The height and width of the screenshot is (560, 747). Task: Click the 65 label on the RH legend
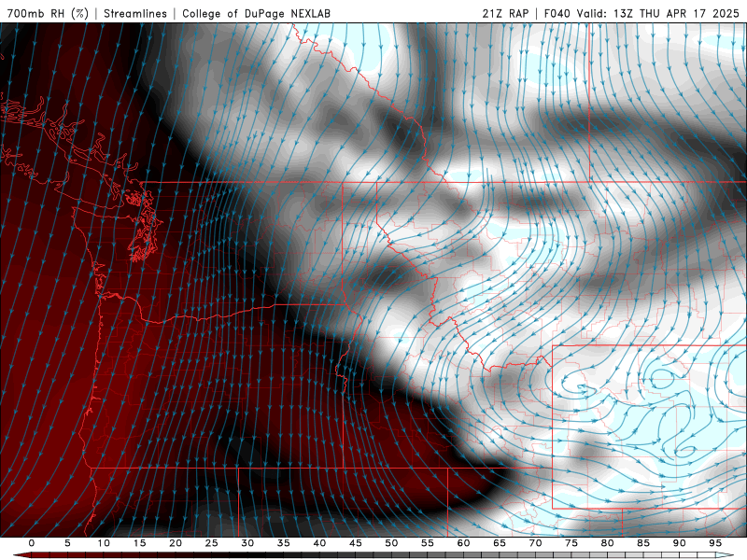pos(500,543)
